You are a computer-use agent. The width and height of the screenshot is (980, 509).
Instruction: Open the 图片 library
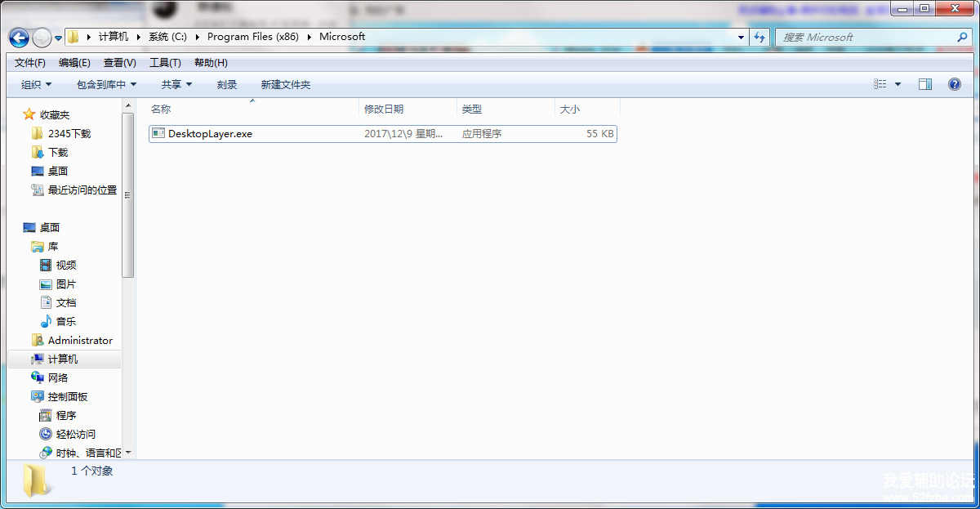click(66, 284)
